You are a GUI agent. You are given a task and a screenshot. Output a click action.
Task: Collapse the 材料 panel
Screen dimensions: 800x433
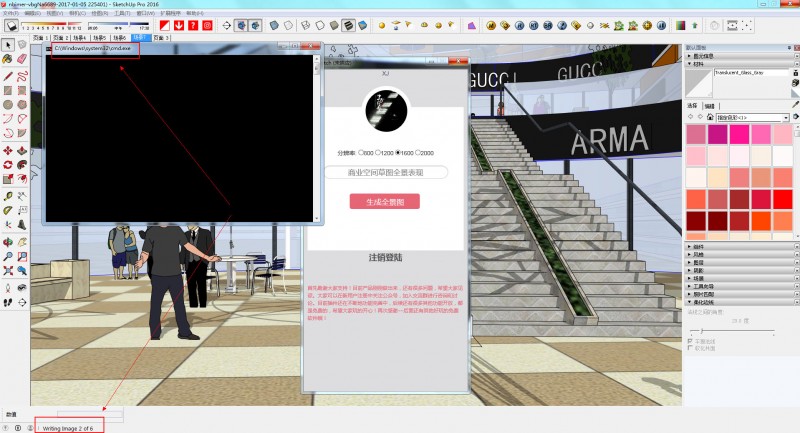pyautogui.click(x=740, y=64)
